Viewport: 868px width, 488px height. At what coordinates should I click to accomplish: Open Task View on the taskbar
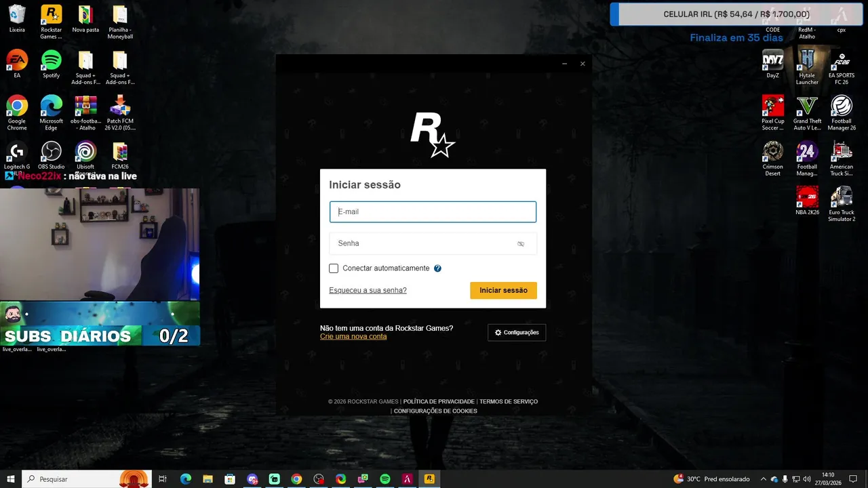pos(163,479)
